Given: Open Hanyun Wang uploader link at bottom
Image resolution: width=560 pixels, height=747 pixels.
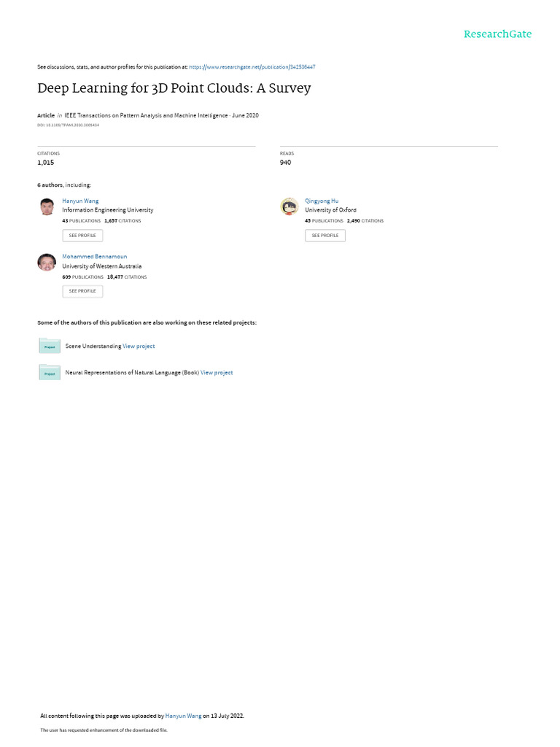Looking at the screenshot, I should click(183, 716).
